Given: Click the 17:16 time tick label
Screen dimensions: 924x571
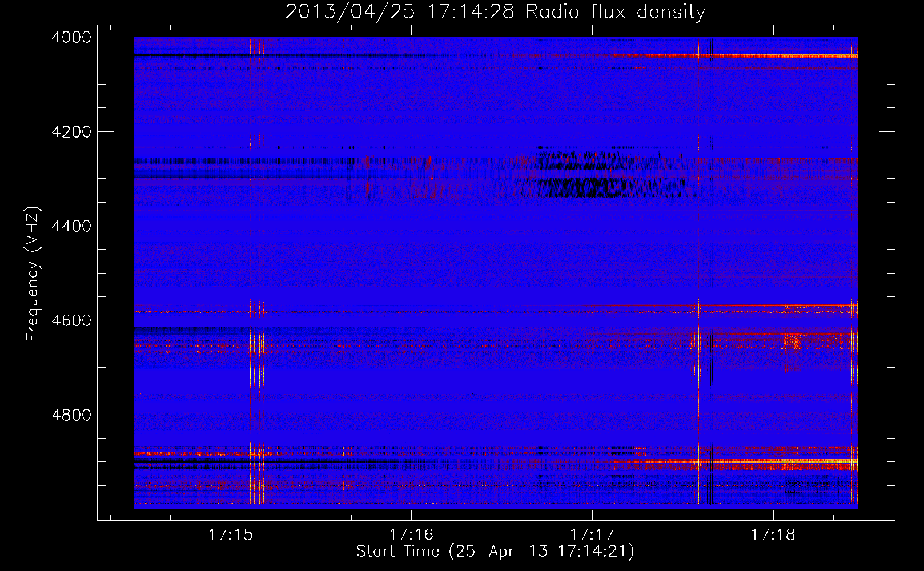Looking at the screenshot, I should pos(411,535).
